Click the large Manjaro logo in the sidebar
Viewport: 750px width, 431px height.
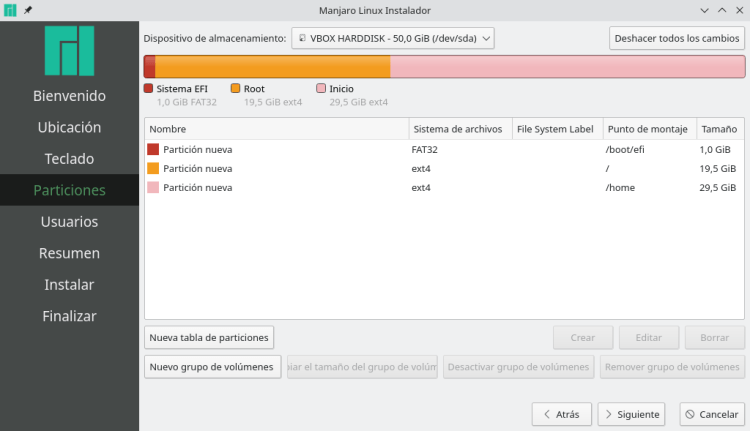[69, 51]
